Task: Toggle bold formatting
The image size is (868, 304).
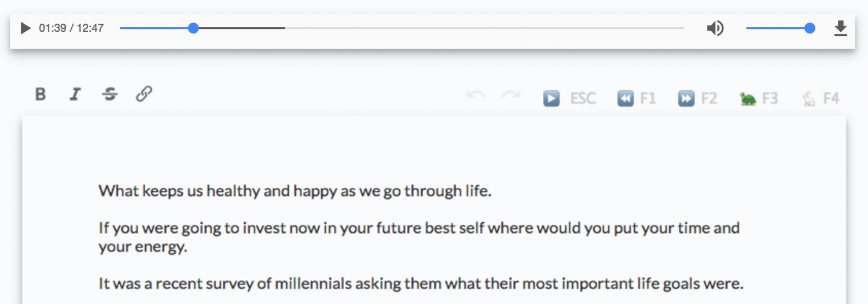Action: 40,94
